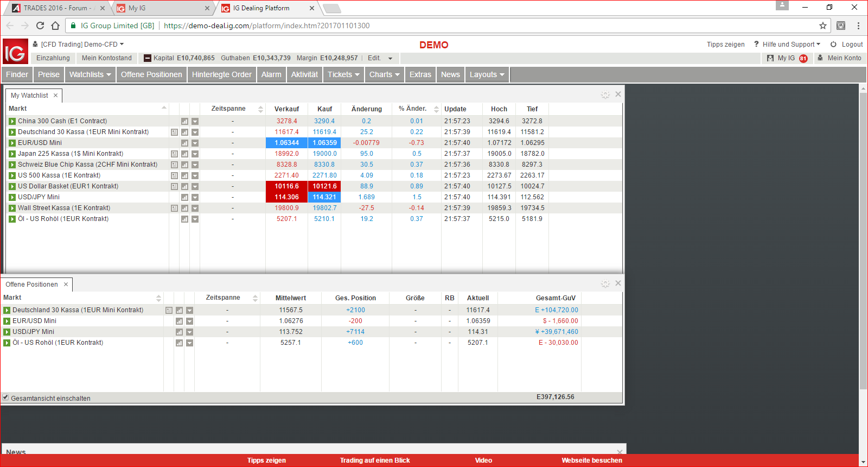
Task: Open chart icon for USD/JPY Mini in watchlist
Action: pyautogui.click(x=184, y=197)
